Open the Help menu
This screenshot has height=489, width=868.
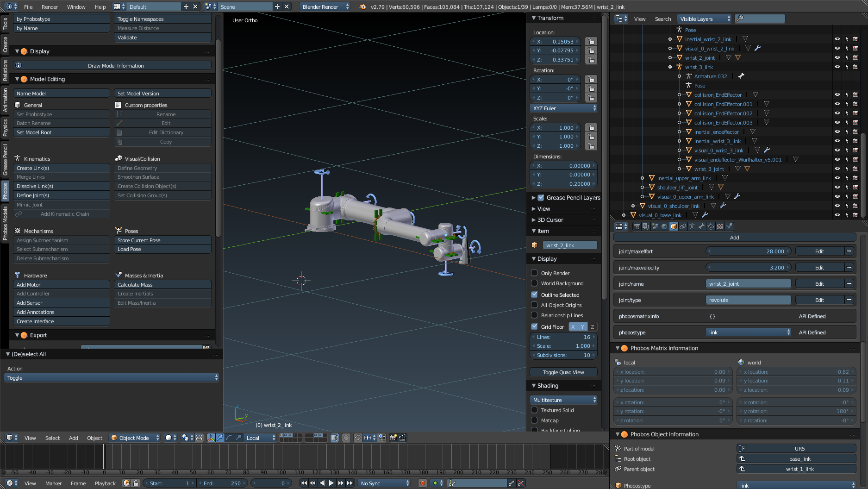tap(100, 6)
